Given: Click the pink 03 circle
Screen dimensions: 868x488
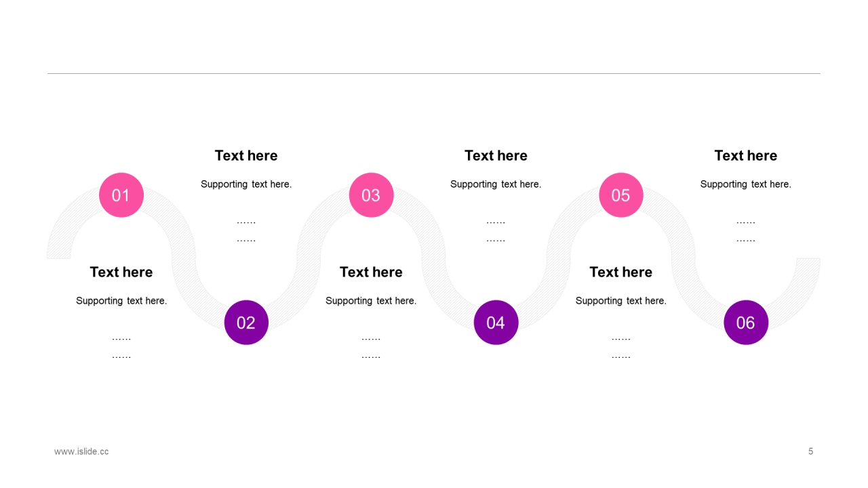Looking at the screenshot, I should pos(371,195).
